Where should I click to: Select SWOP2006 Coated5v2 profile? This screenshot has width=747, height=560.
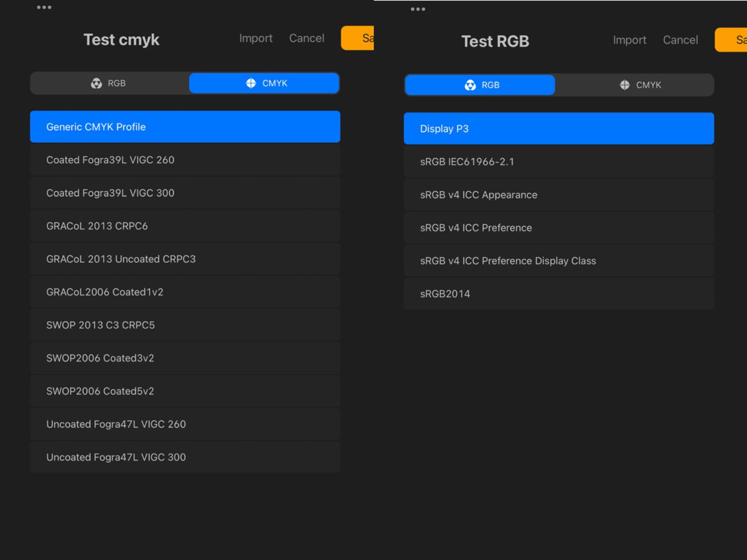coord(185,391)
